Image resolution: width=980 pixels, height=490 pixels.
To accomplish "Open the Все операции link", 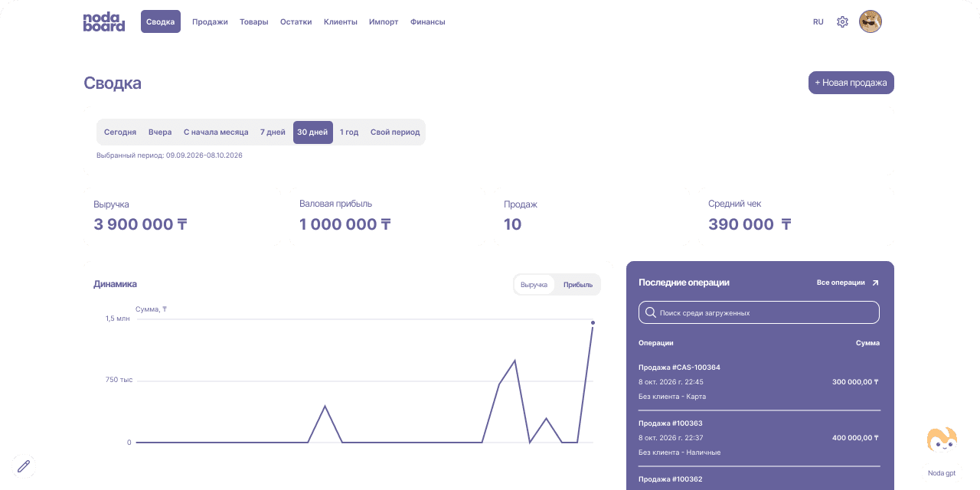I will 841,283.
